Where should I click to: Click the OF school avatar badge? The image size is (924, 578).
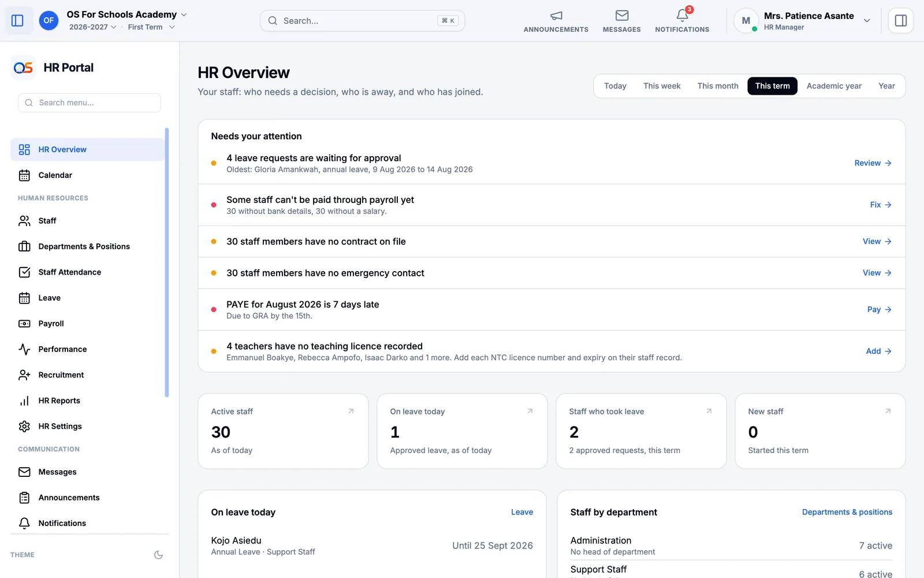click(x=49, y=21)
